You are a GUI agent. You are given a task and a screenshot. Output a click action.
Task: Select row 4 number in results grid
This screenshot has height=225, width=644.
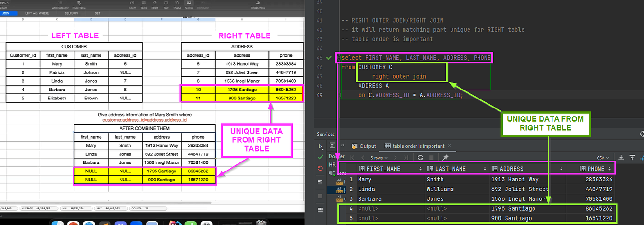click(351, 208)
